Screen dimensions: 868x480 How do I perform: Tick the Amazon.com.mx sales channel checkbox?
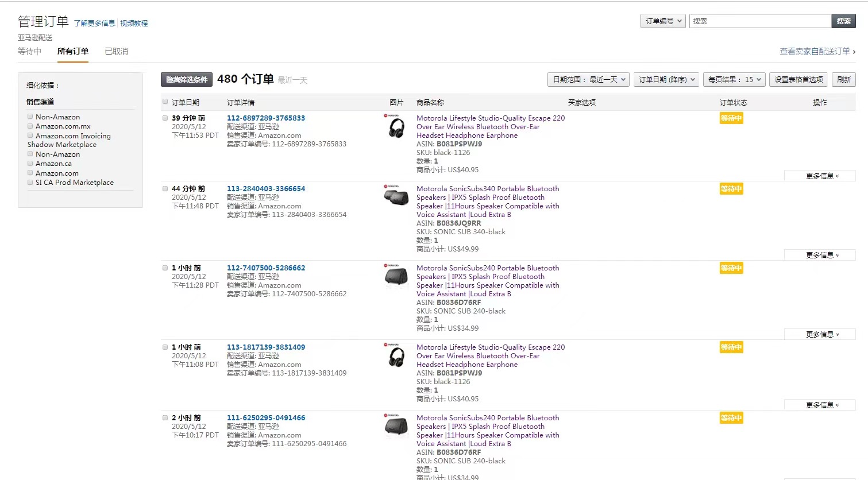(30, 126)
